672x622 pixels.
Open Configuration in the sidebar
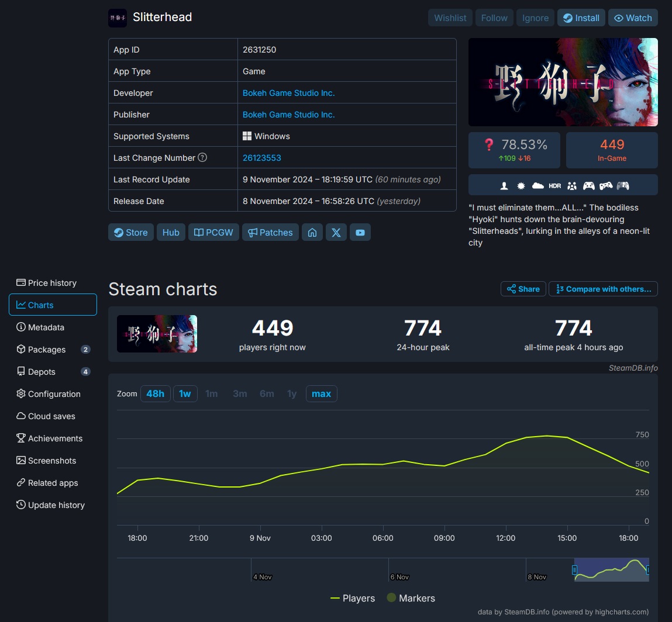click(53, 394)
